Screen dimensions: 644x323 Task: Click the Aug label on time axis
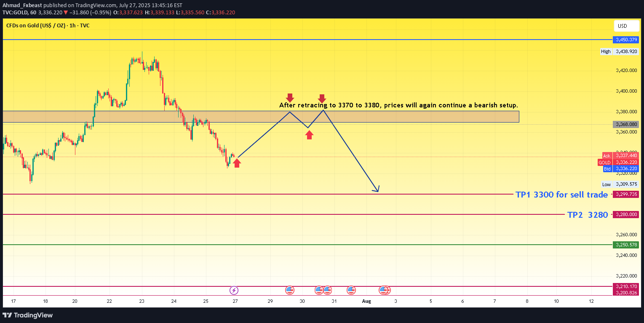coord(367,301)
